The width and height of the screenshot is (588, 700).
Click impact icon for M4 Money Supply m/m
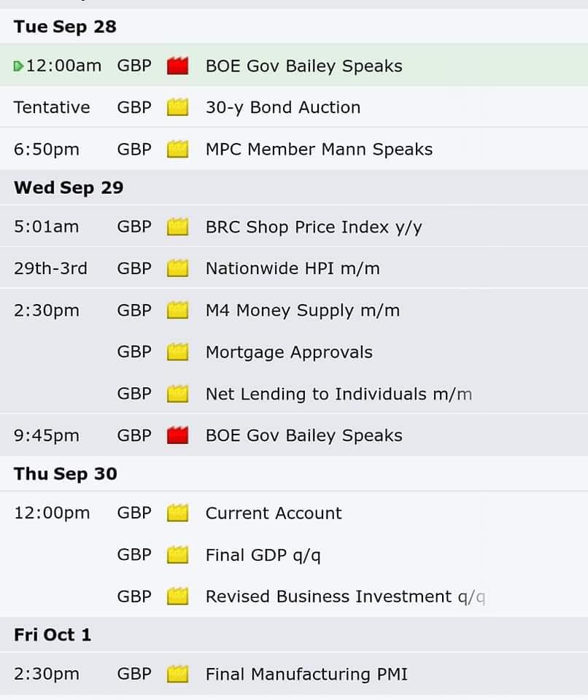coord(177,311)
